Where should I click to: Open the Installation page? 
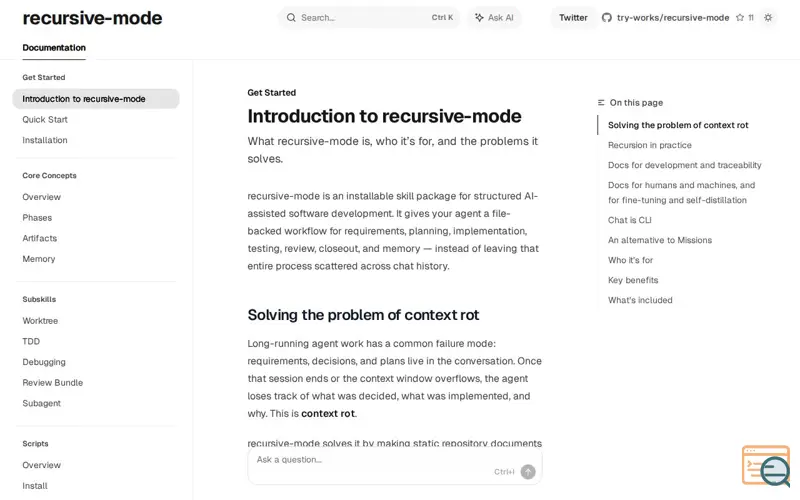click(x=45, y=140)
